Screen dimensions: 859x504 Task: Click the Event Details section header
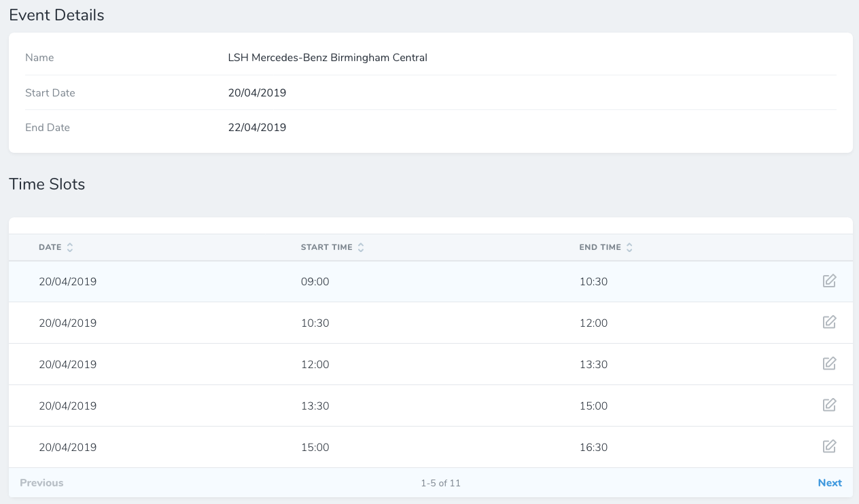click(x=56, y=14)
